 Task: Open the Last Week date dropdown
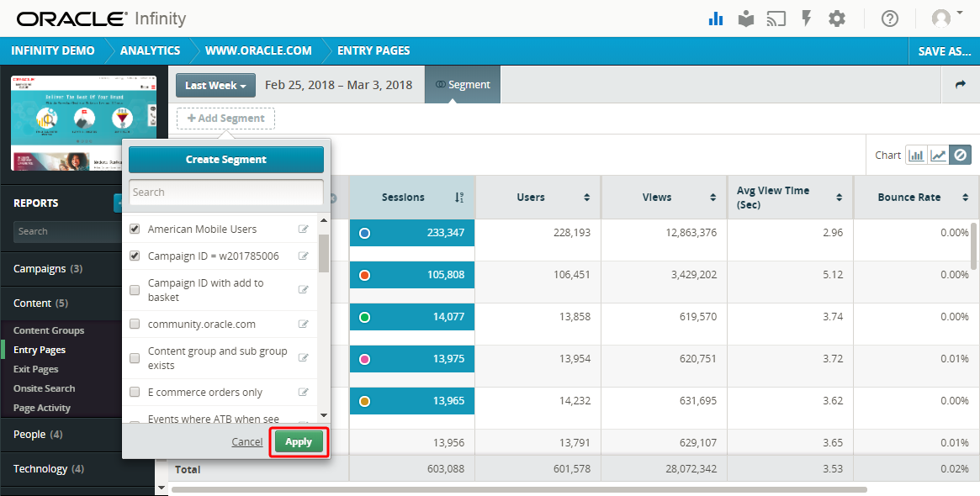[215, 85]
